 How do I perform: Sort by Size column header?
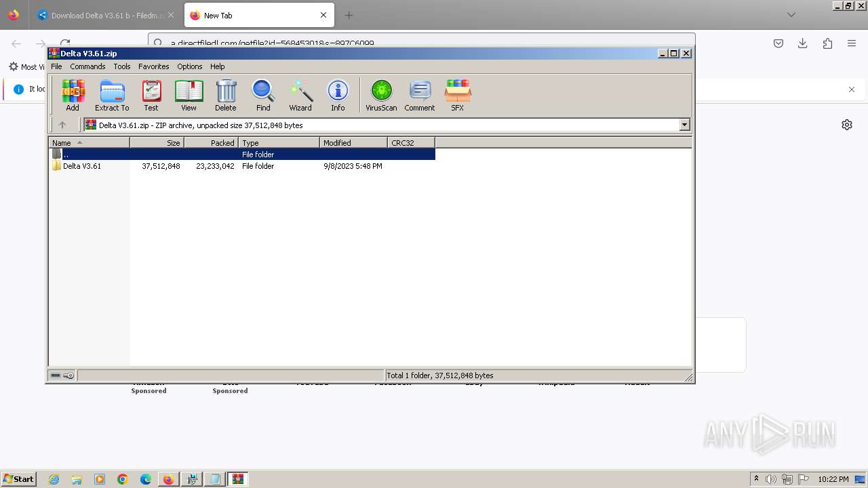tap(157, 142)
